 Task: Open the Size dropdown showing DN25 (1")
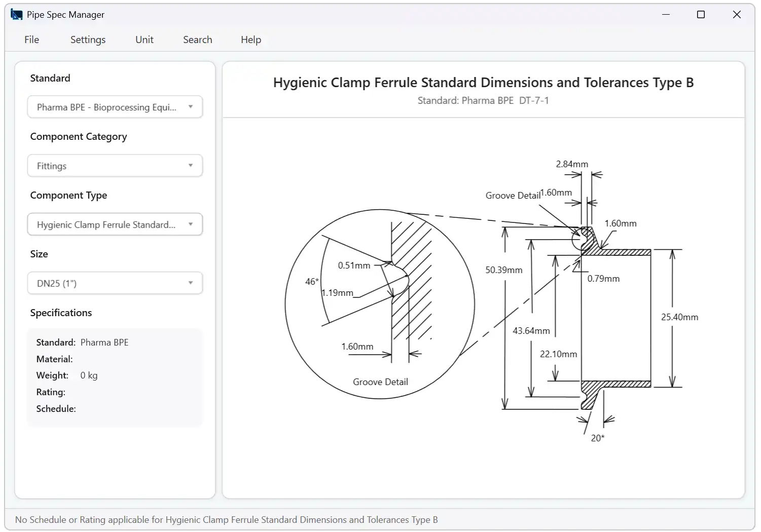pyautogui.click(x=115, y=283)
